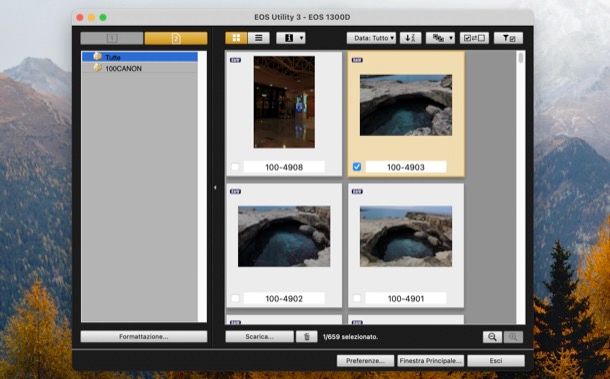This screenshot has height=379, width=610.
Task: Open the image info display dropdown
Action: point(291,38)
